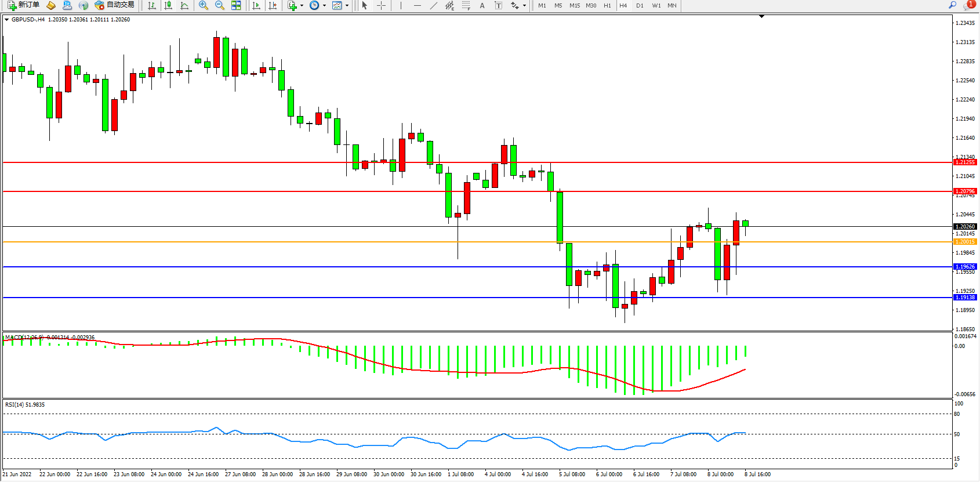Switch chart to candlestick mode
980x482 pixels.
pyautogui.click(x=168, y=5)
